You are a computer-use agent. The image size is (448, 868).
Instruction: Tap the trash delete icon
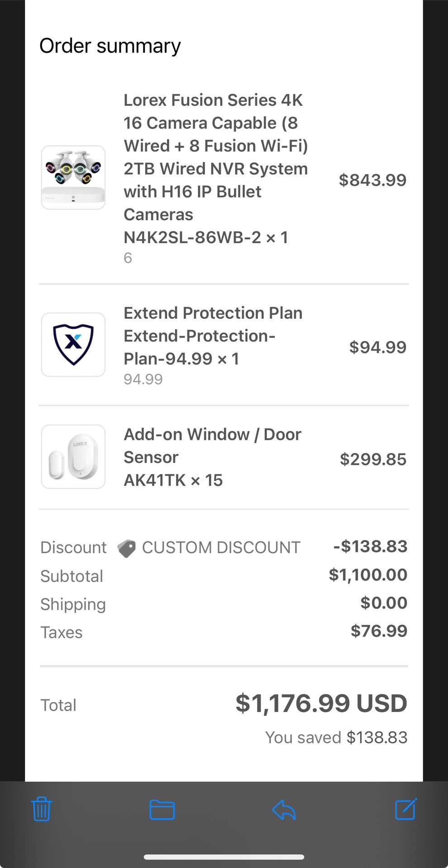42,809
